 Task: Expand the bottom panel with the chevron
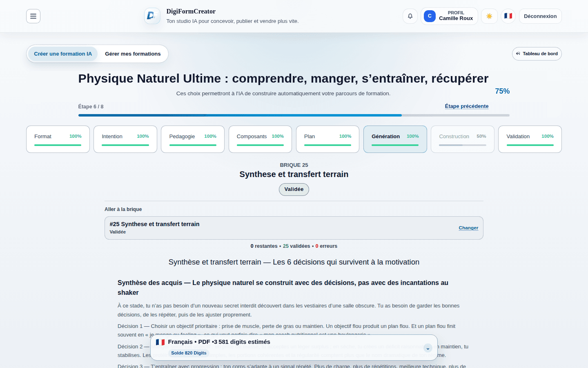(x=428, y=348)
